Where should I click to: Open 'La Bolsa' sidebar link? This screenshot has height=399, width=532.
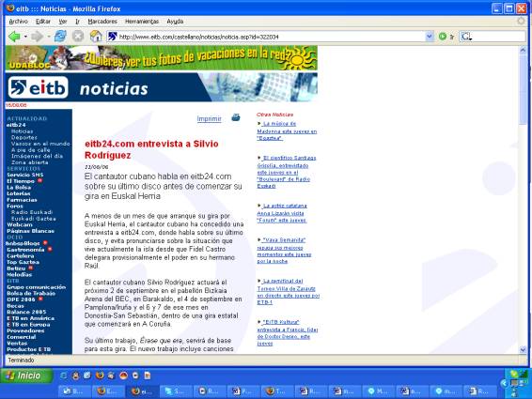(19, 188)
